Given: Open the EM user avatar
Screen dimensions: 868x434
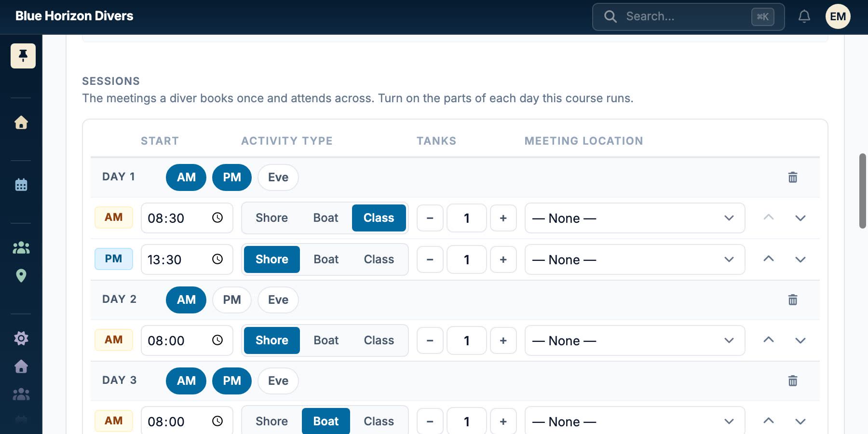Looking at the screenshot, I should coord(838,16).
